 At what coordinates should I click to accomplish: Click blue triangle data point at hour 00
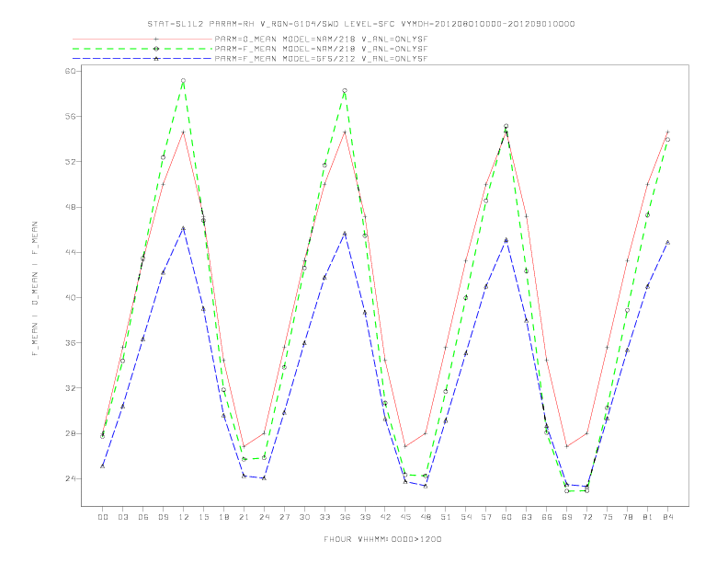103,465
